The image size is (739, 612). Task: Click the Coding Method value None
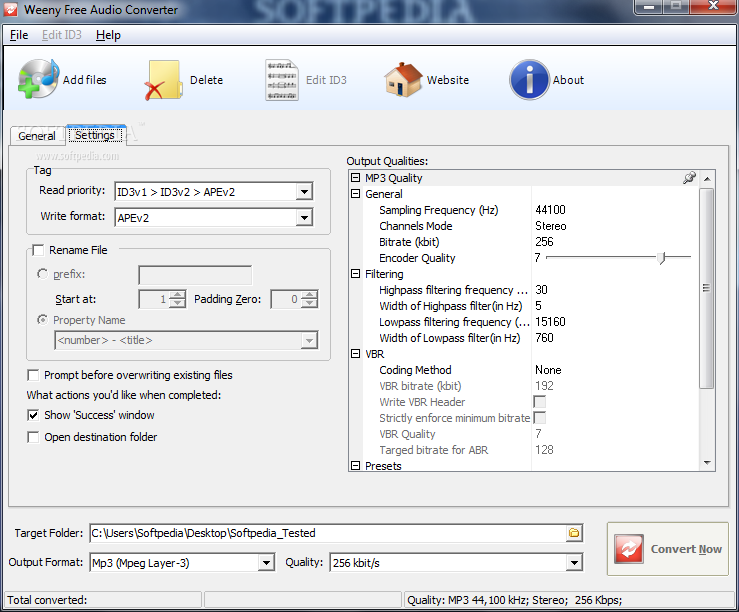point(548,370)
